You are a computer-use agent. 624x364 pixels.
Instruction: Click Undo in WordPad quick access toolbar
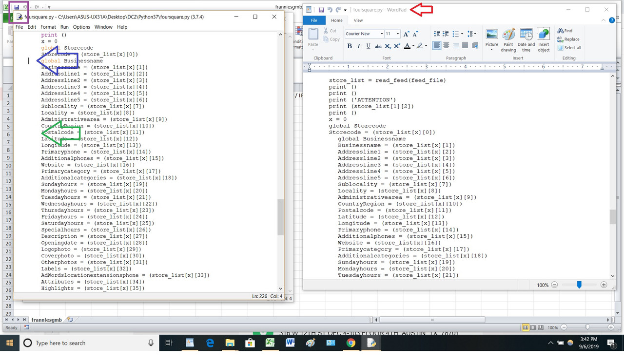coord(330,10)
